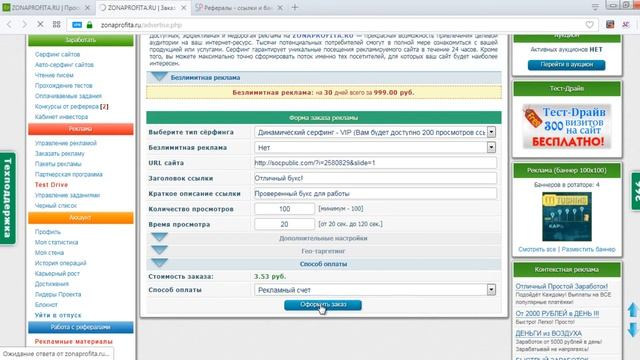Click the Заголовок ссылки input field

pyautogui.click(x=375, y=178)
